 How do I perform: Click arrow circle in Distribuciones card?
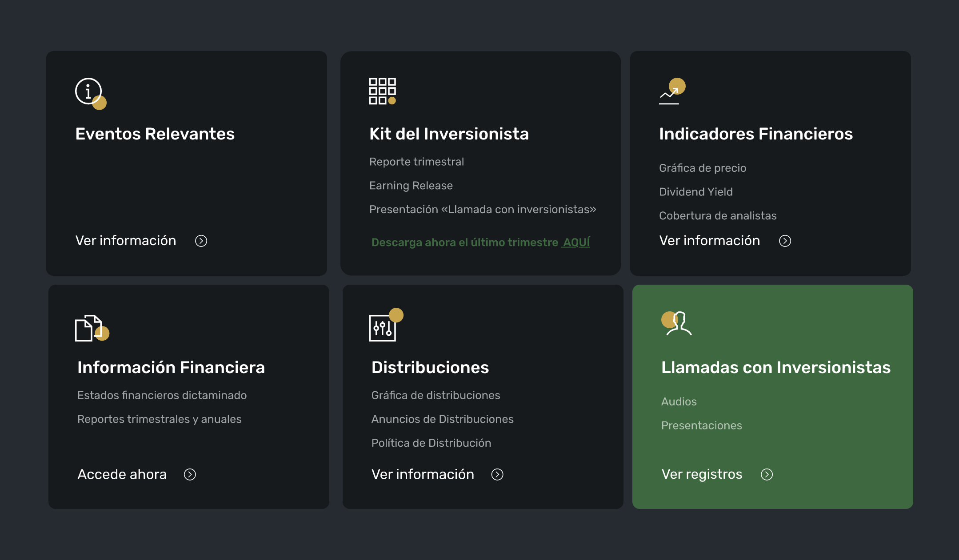(497, 474)
